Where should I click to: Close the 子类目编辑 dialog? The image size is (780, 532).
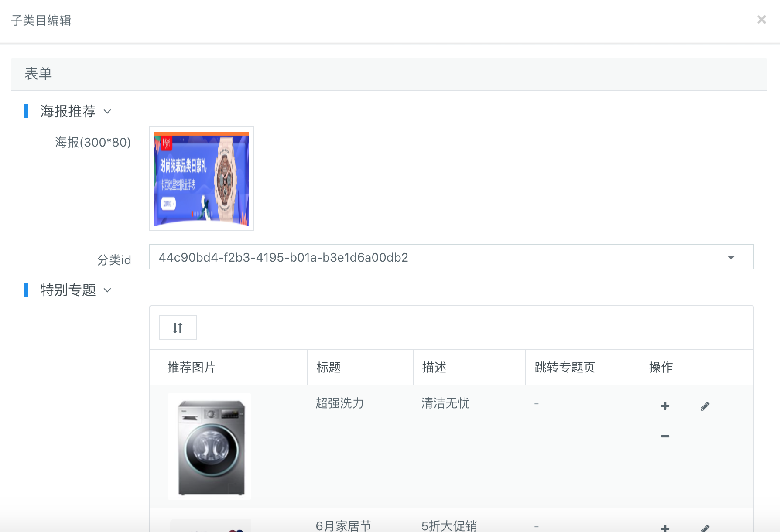click(x=761, y=20)
